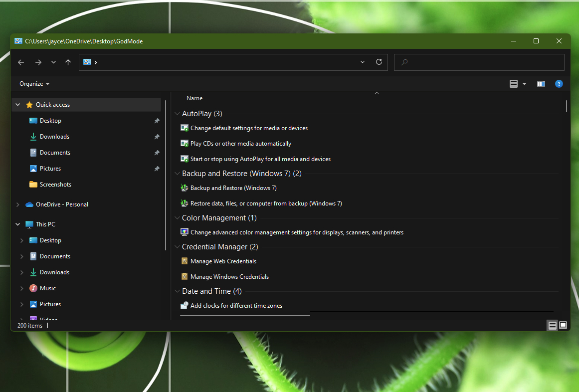Switch to large icons view in status bar

coord(563,326)
